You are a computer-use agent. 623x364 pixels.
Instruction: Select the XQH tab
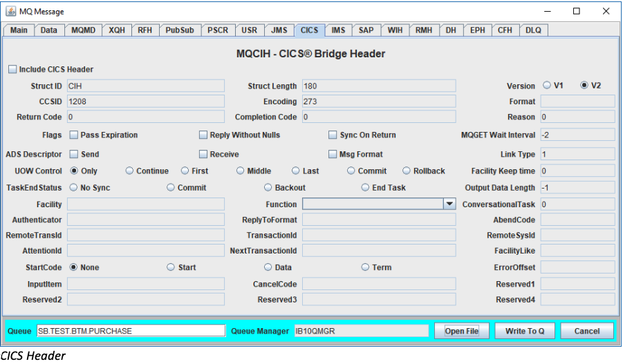[117, 30]
